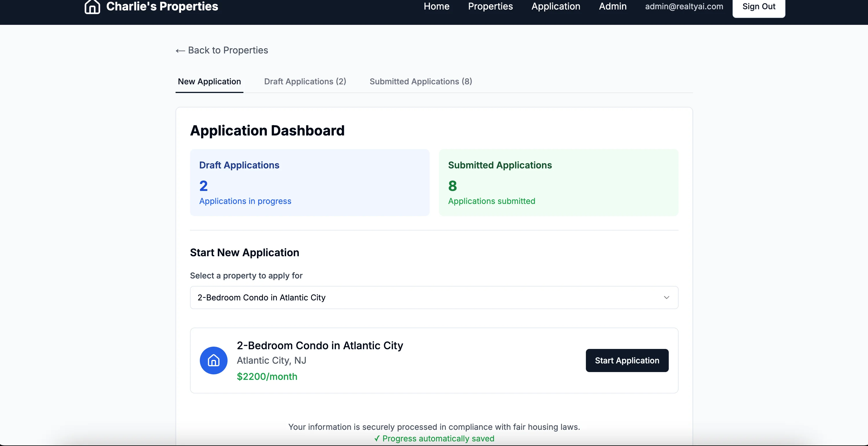Screen dimensions: 868x446
Task: Click the dropdown chevron arrow in property selector
Action: (666, 297)
